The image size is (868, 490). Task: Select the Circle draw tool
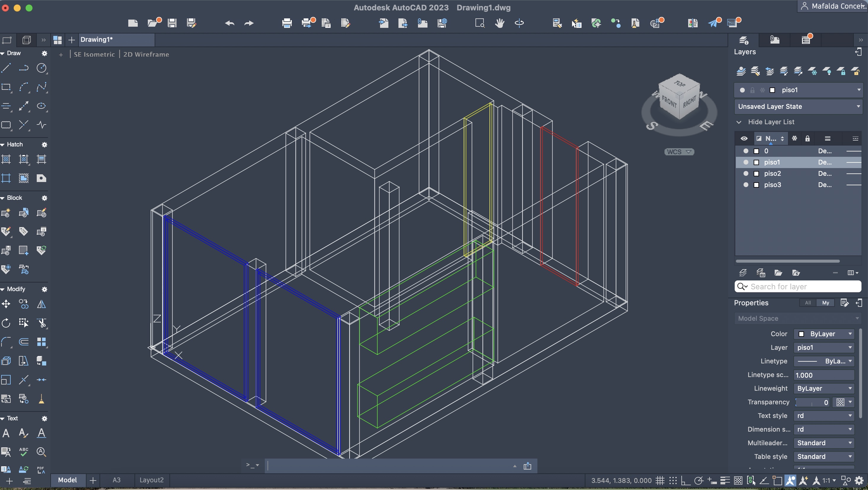click(x=41, y=68)
